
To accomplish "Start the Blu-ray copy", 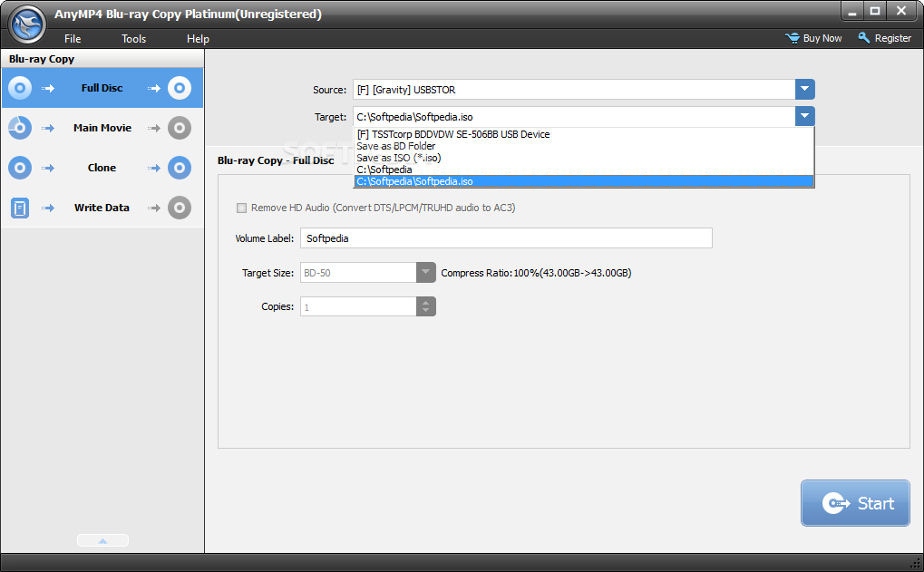I will pyautogui.click(x=855, y=503).
